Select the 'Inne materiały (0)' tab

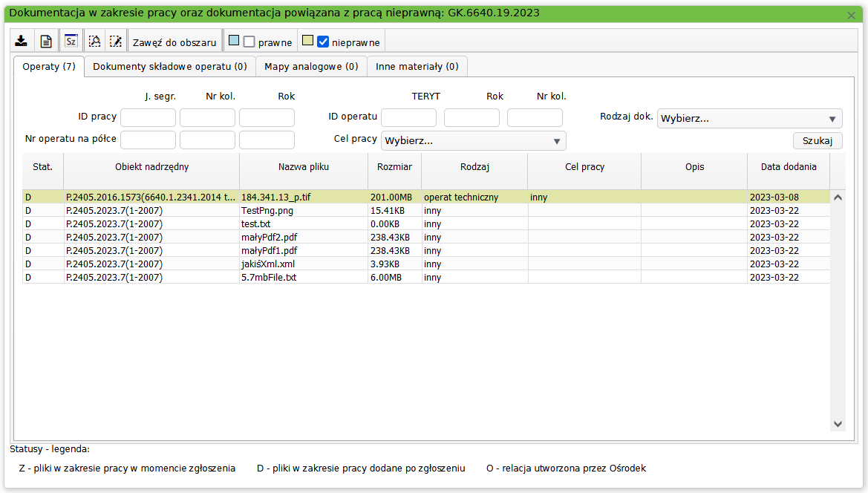[417, 66]
